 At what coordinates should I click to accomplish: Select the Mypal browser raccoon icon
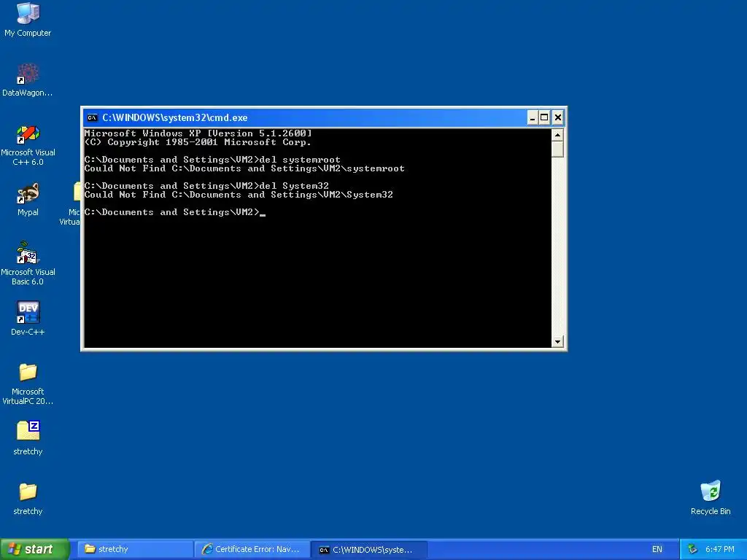tap(28, 199)
